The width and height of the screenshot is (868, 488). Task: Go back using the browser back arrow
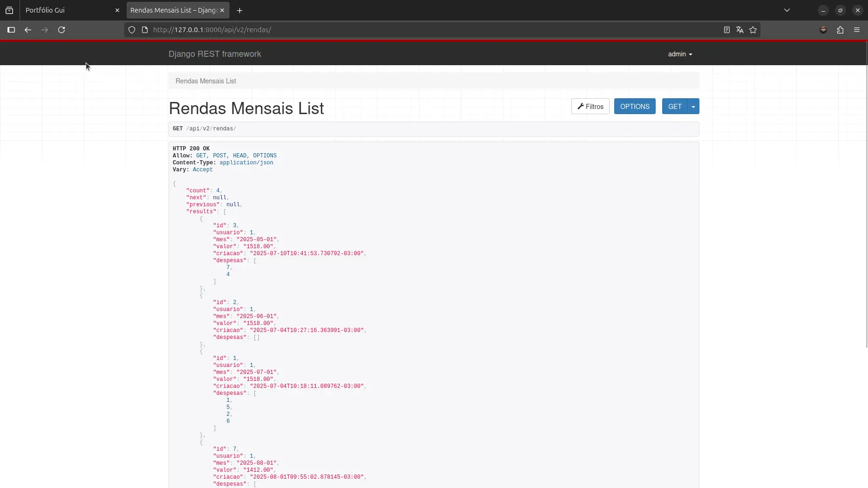28,30
